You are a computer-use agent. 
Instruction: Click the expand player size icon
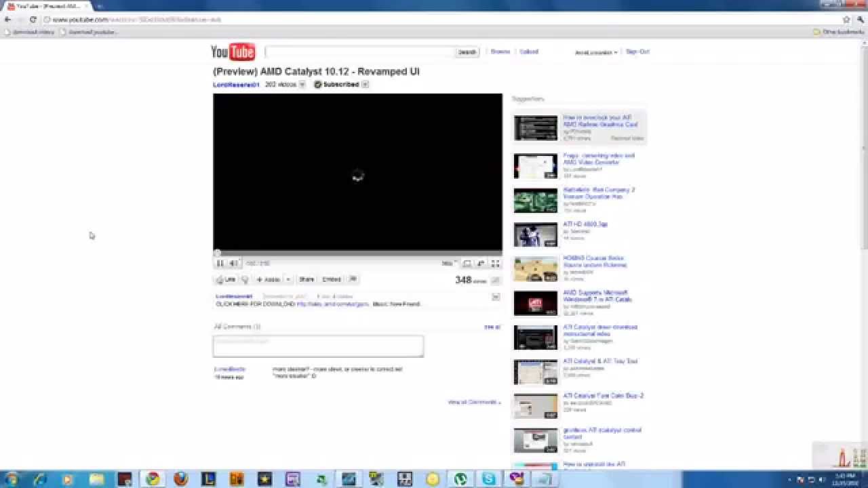tap(467, 263)
